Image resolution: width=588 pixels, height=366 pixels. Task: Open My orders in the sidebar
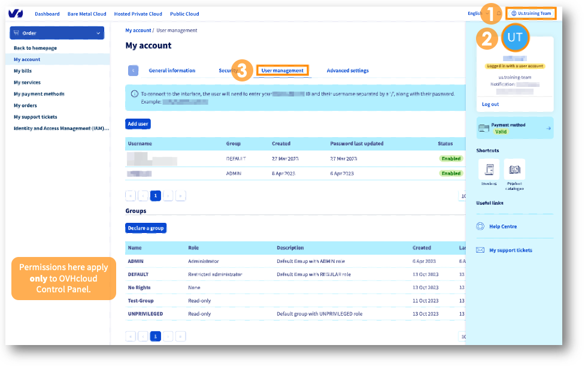(25, 105)
